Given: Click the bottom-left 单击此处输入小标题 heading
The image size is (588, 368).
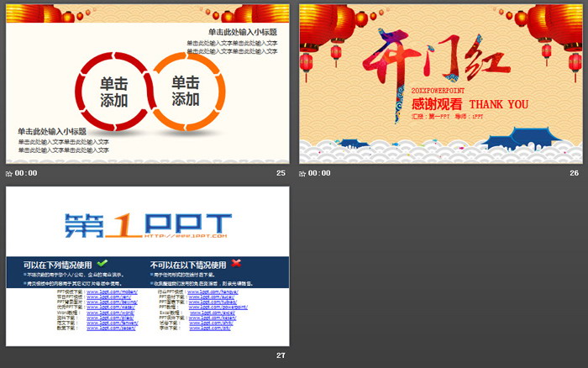Looking at the screenshot, I should pos(52,131).
